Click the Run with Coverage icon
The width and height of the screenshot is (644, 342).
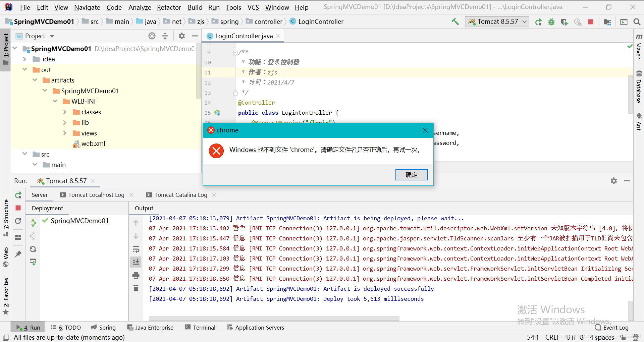pyautogui.click(x=564, y=22)
